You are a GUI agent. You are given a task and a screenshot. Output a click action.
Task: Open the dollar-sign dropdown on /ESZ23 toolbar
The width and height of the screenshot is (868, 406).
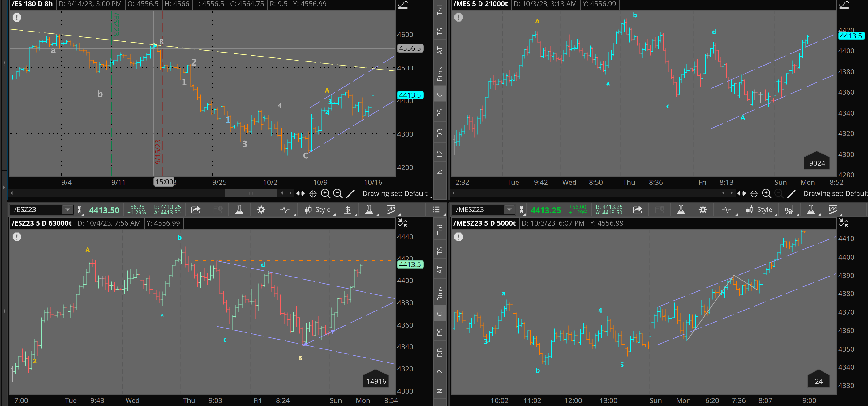pos(348,210)
